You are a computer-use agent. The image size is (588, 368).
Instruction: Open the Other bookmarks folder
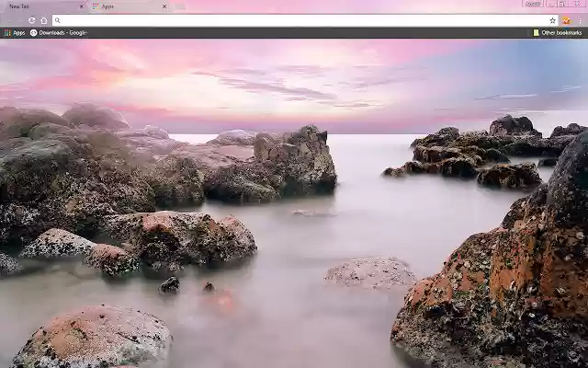coord(558,33)
